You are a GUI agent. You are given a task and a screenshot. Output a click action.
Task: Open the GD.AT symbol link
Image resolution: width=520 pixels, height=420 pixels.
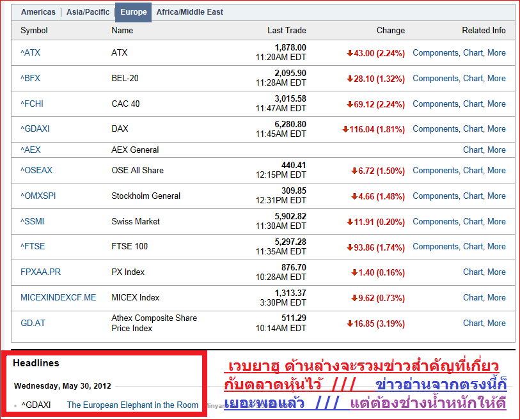click(33, 323)
